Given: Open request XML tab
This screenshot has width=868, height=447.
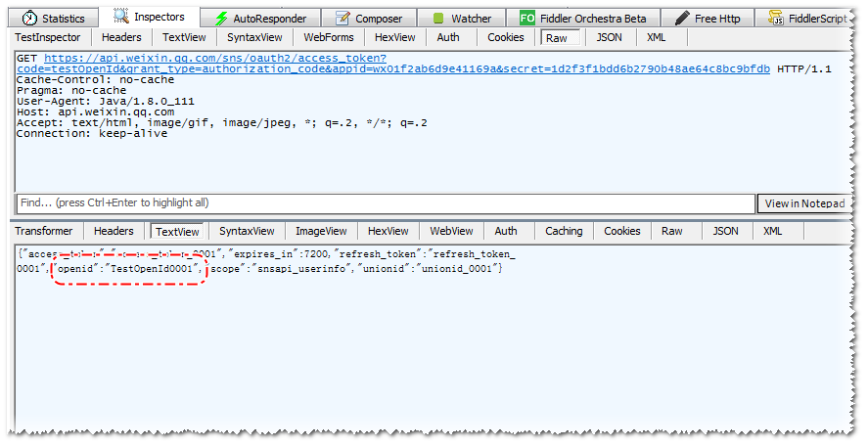Looking at the screenshot, I should point(656,37).
